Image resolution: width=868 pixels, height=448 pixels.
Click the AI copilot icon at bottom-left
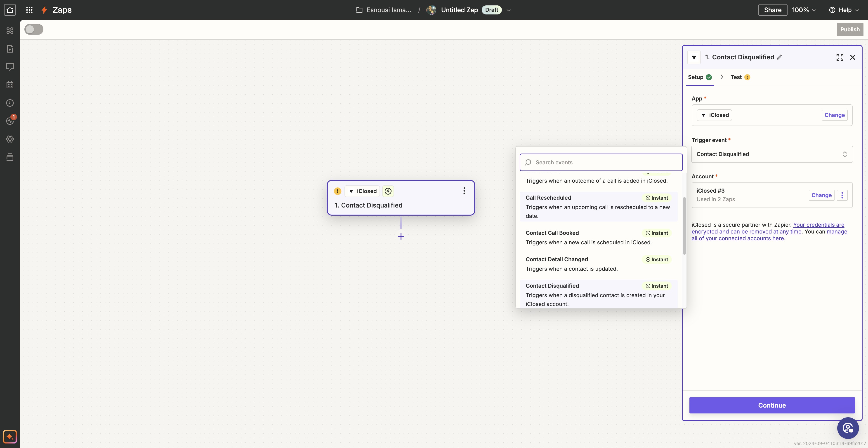(10, 436)
